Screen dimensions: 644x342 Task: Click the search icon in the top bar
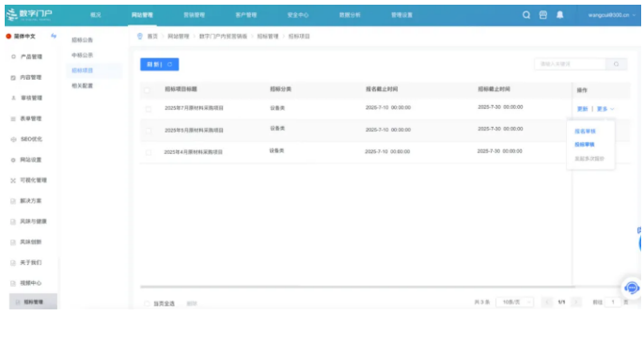click(526, 15)
